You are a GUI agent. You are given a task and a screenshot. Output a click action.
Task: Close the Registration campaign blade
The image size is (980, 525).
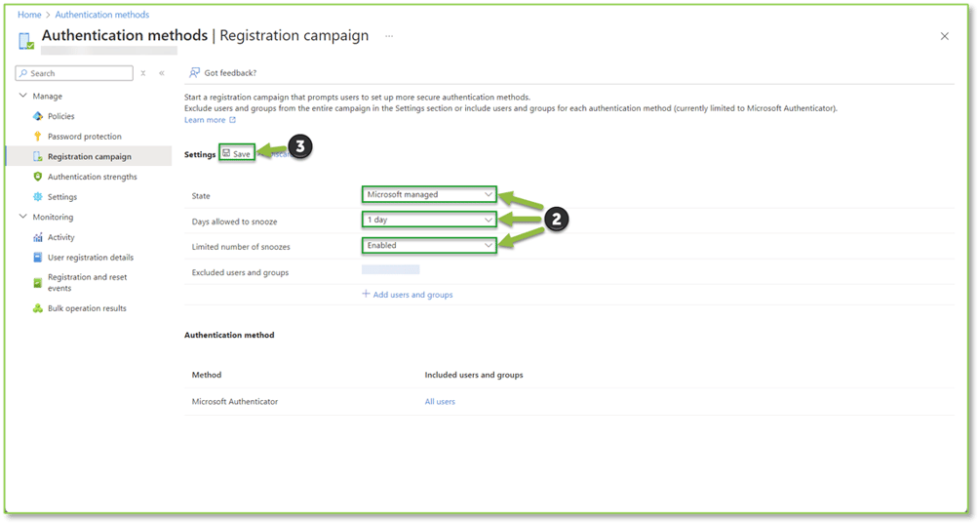coord(944,36)
